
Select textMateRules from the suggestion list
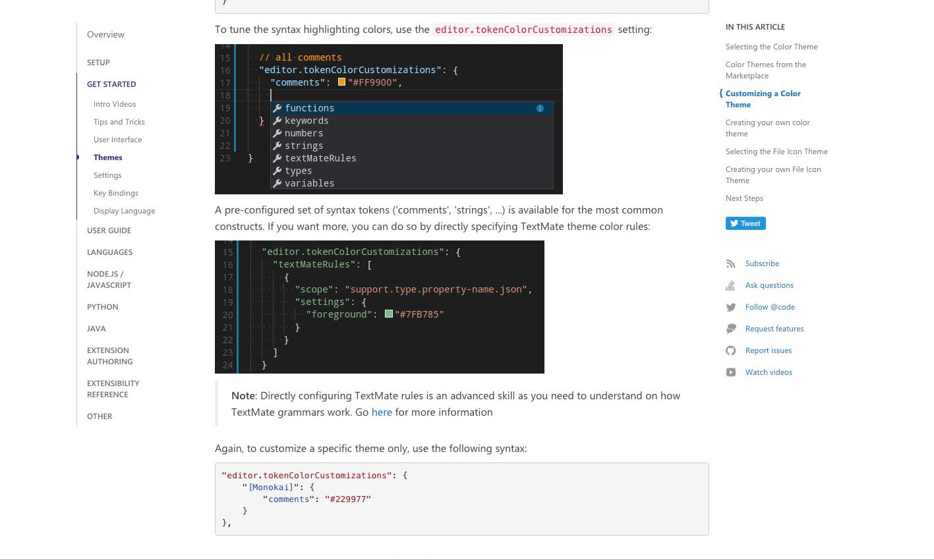[x=320, y=158]
